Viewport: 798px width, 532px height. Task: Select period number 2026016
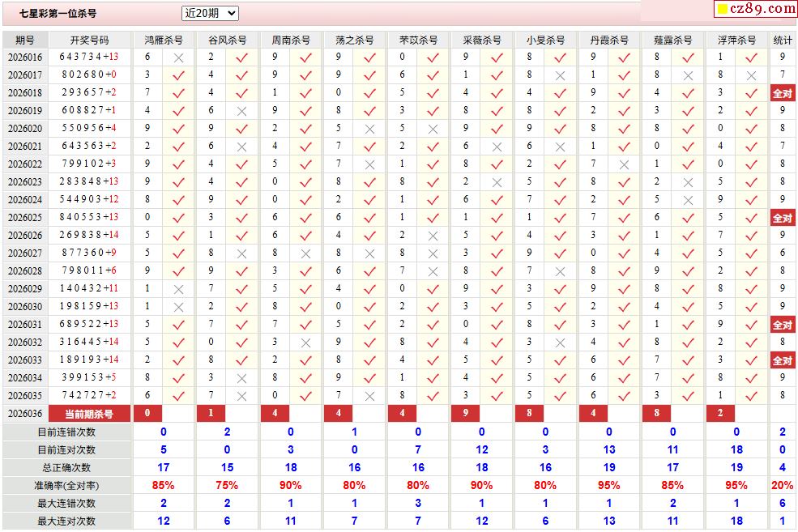click(x=25, y=57)
